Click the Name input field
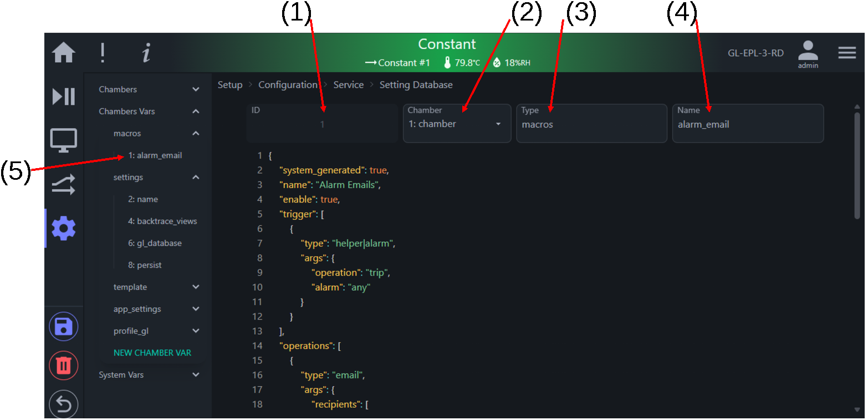Viewport: 868px width, 420px height. [748, 123]
